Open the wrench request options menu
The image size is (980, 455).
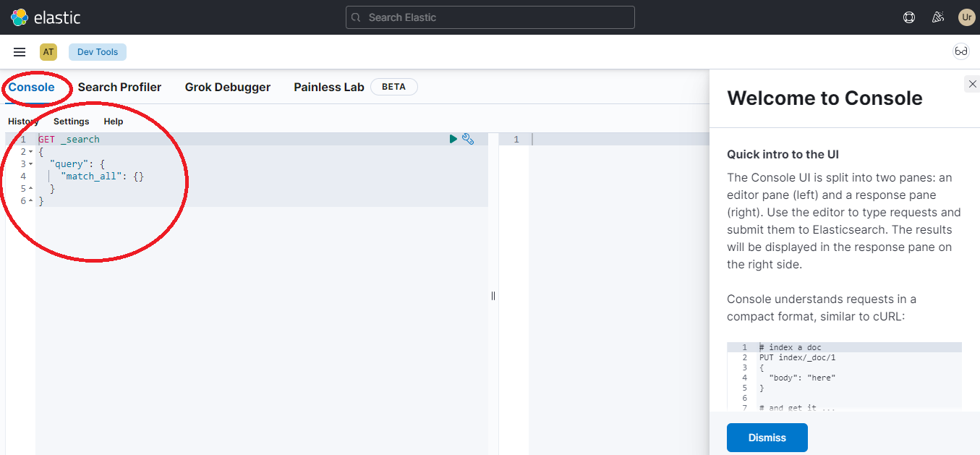468,139
